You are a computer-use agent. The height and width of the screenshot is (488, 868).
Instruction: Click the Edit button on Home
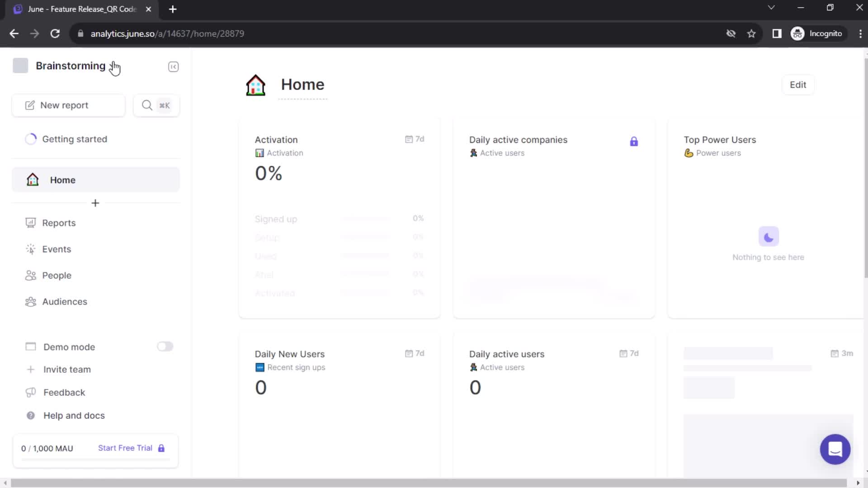pos(798,84)
